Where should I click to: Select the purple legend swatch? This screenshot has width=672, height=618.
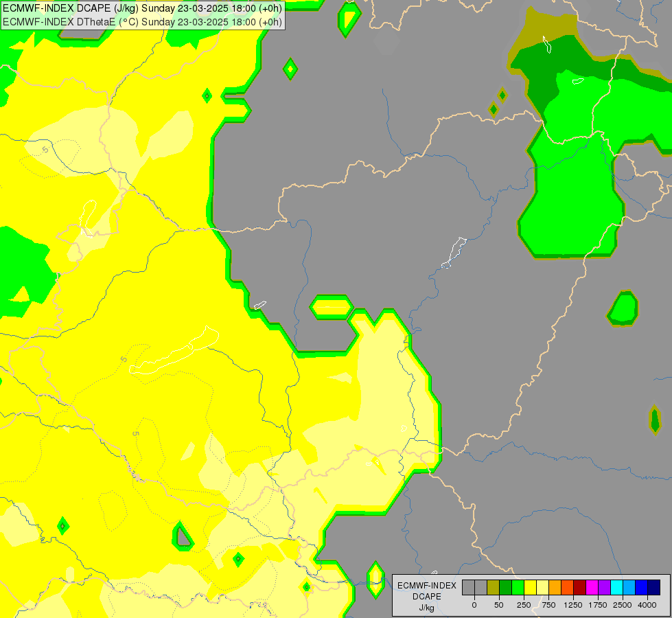[604, 588]
